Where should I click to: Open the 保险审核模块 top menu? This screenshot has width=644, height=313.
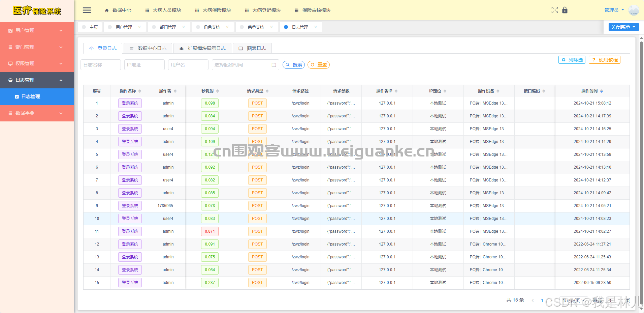[x=313, y=10]
